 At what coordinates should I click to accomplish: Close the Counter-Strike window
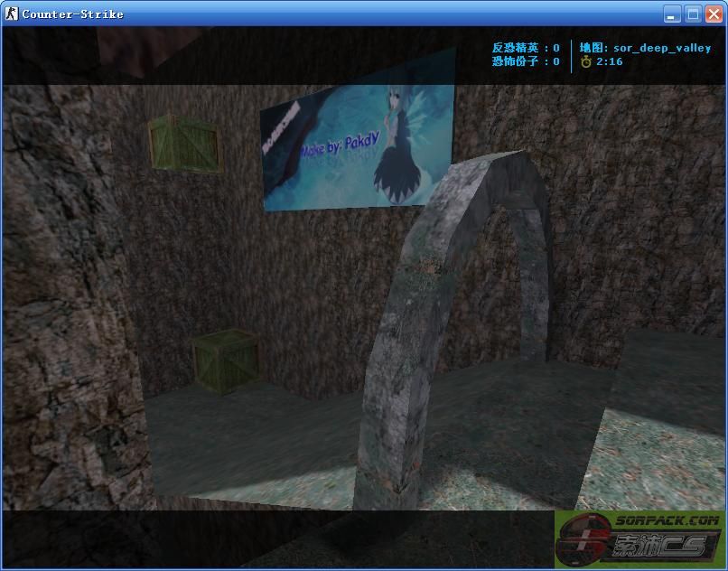[713, 14]
